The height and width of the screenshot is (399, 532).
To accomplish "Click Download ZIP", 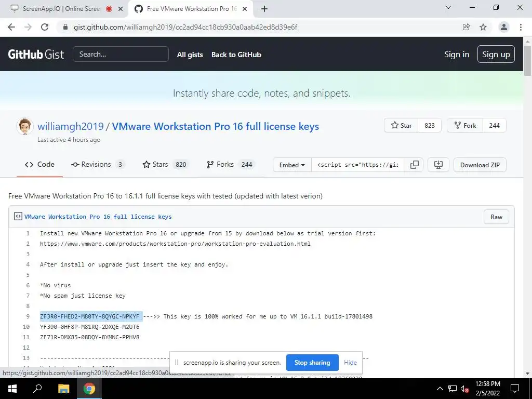I will pos(480,165).
